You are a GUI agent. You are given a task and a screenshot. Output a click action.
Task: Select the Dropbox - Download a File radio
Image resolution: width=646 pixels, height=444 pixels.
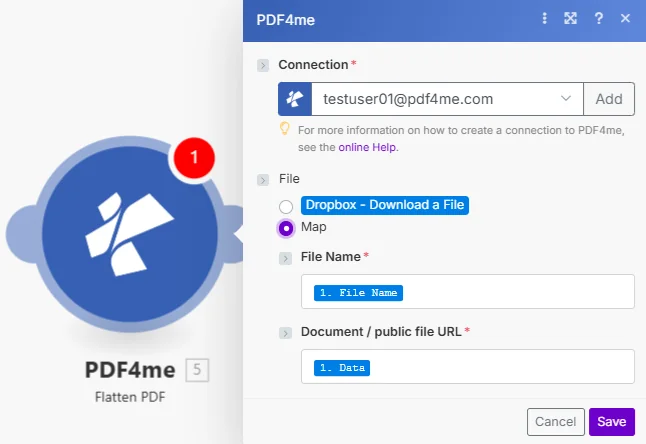pyautogui.click(x=286, y=206)
